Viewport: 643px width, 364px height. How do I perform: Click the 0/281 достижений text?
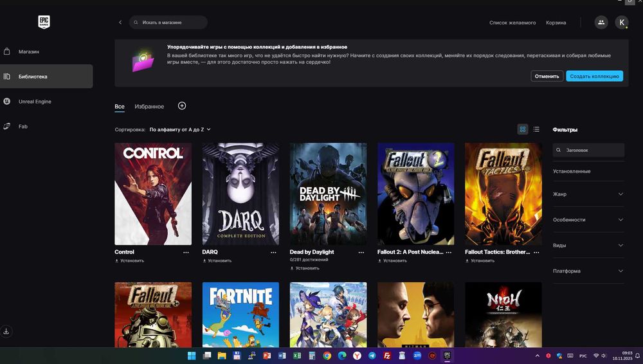(309, 260)
